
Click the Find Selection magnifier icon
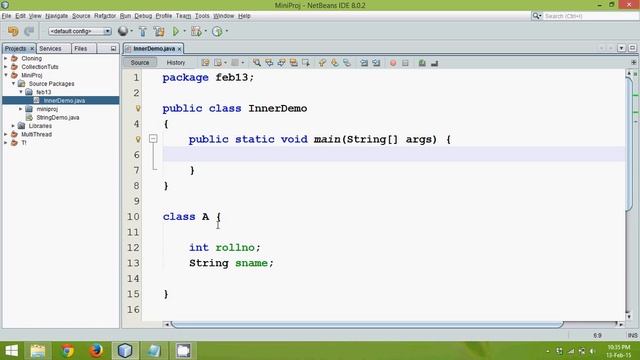click(256, 62)
